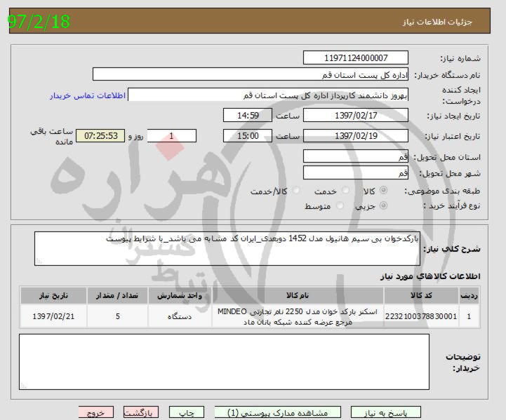Click the واحد شمارش column header
The height and width of the screenshot is (420, 506).
[180, 295]
